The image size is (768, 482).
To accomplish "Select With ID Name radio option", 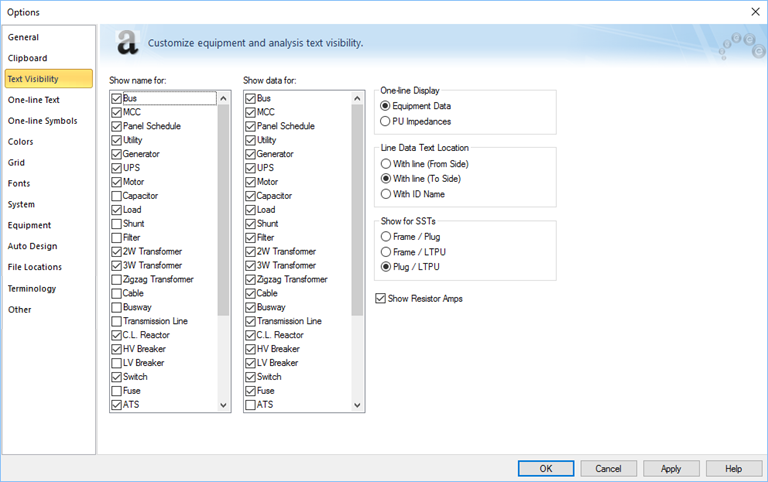I will (386, 194).
